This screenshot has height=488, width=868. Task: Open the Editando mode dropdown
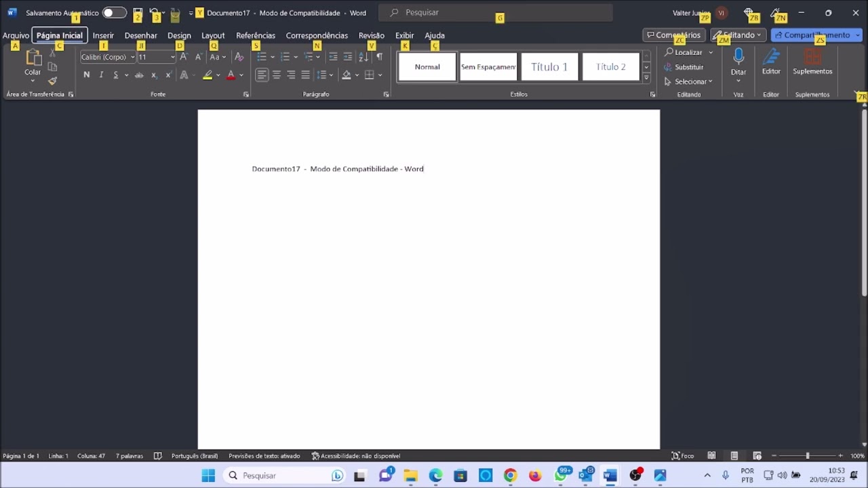[738, 35]
